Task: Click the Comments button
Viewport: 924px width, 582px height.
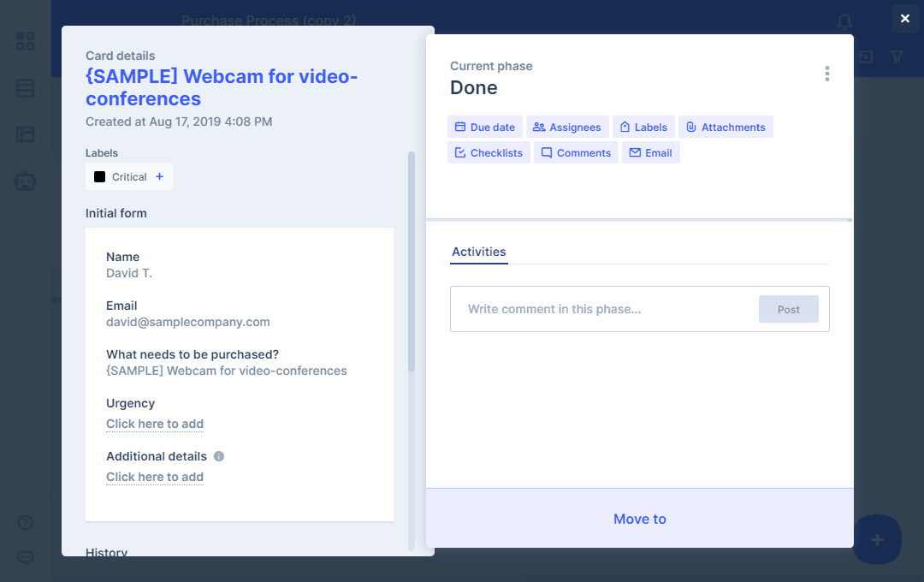Action: pyautogui.click(x=575, y=153)
